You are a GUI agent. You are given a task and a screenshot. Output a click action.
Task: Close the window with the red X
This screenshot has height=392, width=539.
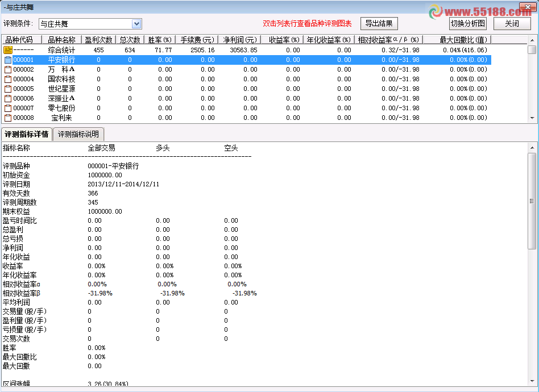coord(528,6)
